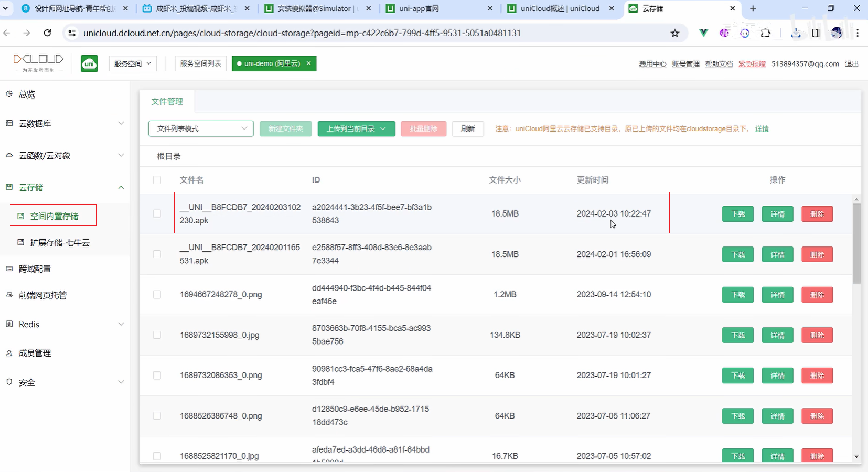Click 退出 to log out
This screenshot has width=868, height=472.
point(852,64)
